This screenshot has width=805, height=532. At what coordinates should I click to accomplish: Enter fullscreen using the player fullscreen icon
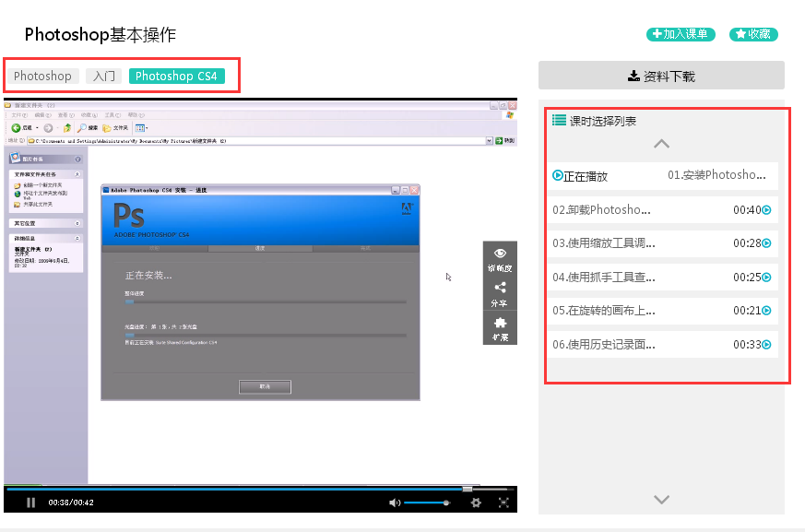[503, 502]
